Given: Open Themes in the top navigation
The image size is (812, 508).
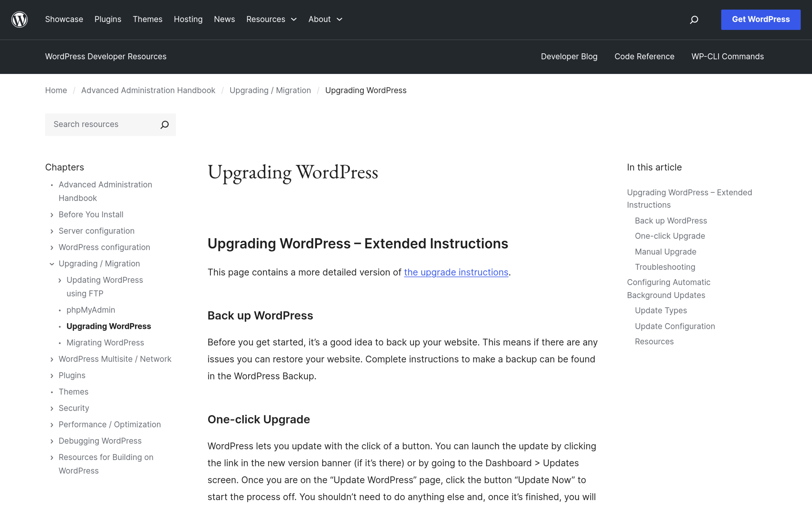Looking at the screenshot, I should click(147, 19).
